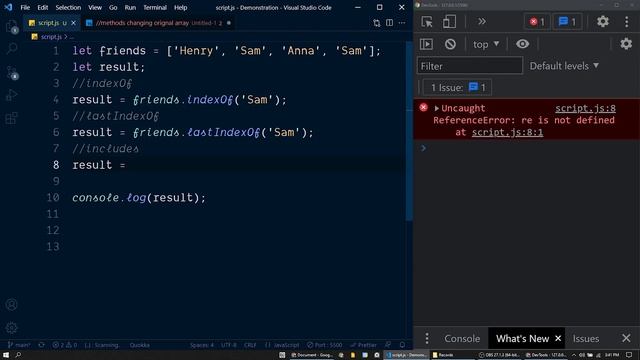Change encoding via UTF-8 status item
This screenshot has height=360, width=640.
229,345
